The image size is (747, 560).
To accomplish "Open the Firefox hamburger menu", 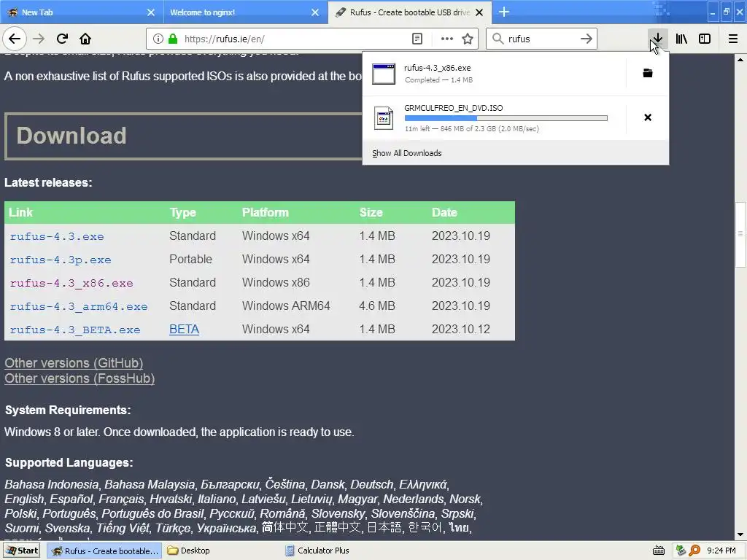I will (733, 39).
